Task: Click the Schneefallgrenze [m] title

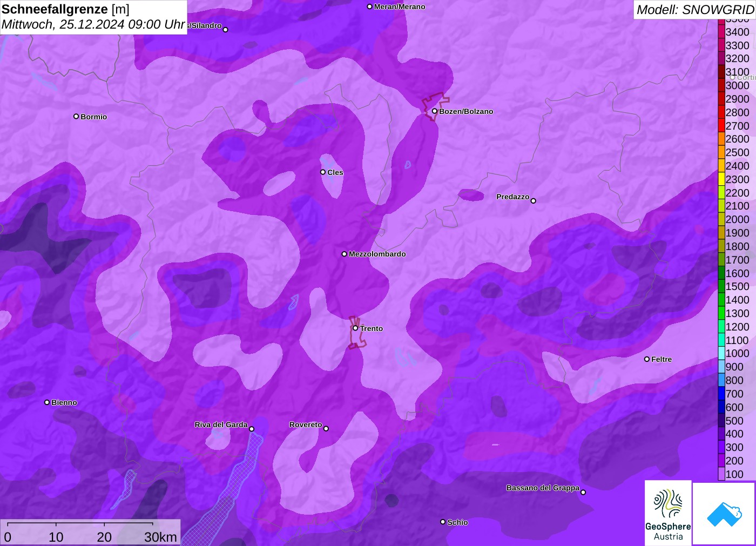Action: coord(66,9)
